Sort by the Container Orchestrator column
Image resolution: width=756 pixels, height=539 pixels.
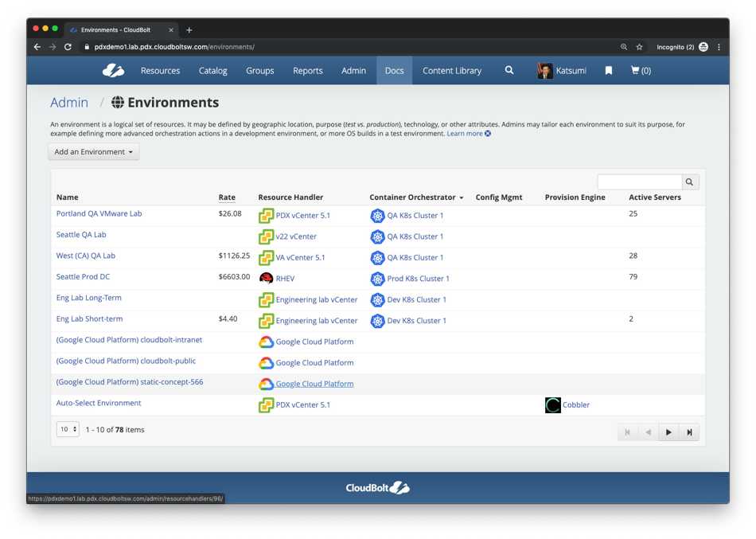416,197
